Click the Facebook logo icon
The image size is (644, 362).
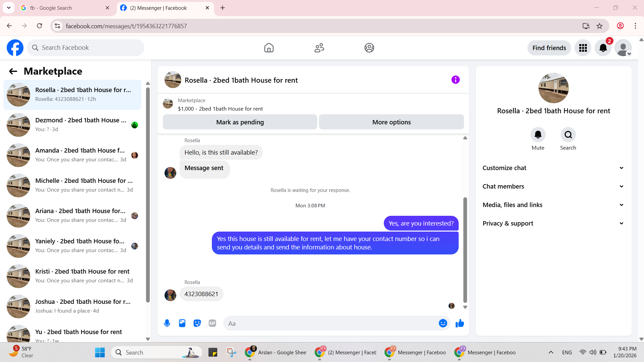[15, 48]
